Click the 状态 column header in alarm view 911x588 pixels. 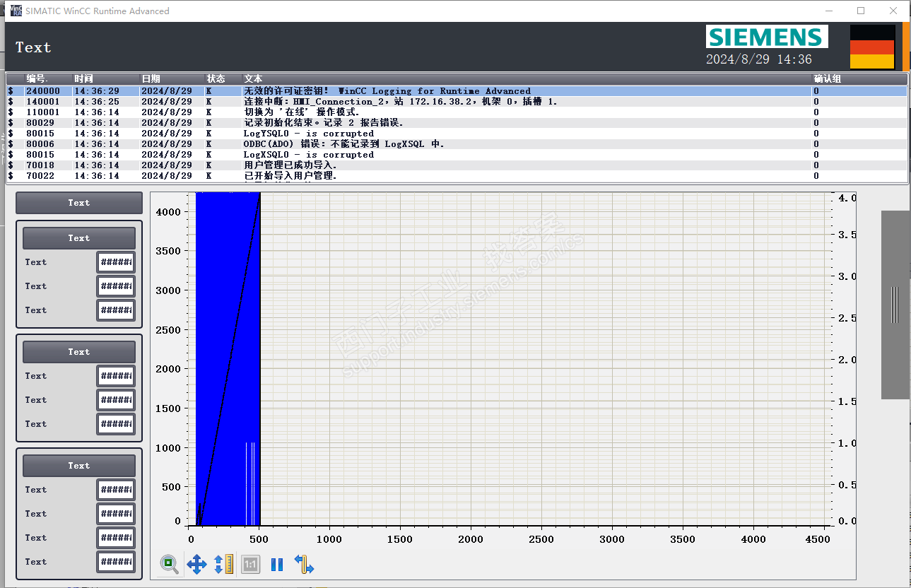(x=223, y=78)
